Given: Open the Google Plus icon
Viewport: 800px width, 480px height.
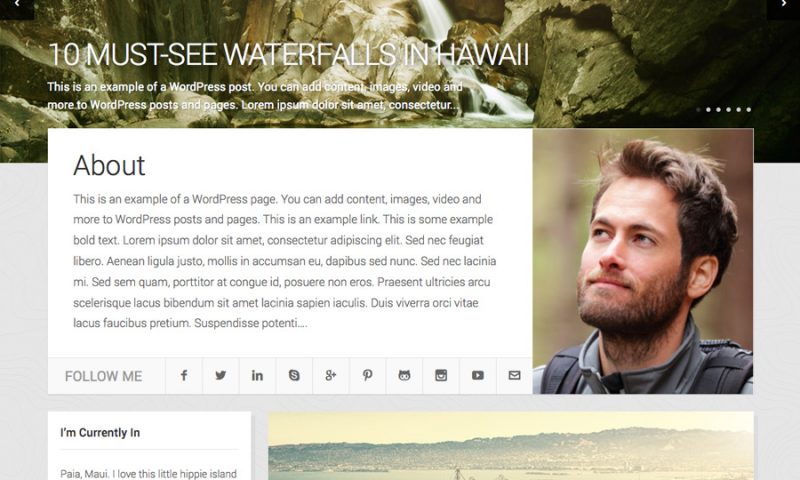Looking at the screenshot, I should [x=331, y=376].
